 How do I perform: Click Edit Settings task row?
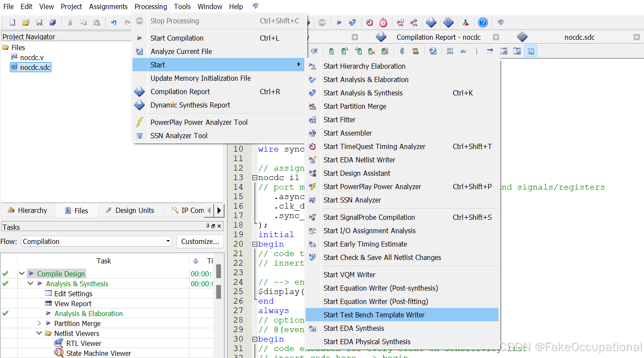point(73,294)
